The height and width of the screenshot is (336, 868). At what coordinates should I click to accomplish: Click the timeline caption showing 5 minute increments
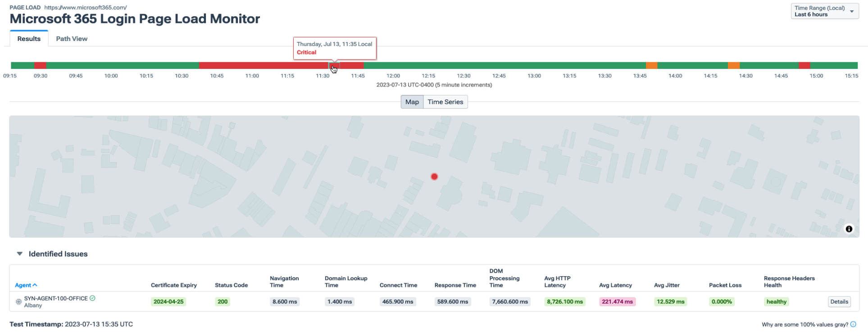tap(434, 85)
